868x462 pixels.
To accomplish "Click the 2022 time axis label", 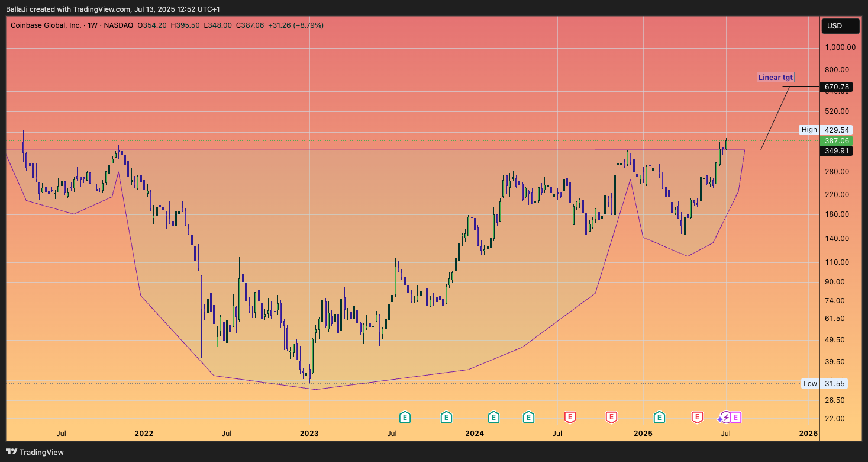I will tap(144, 434).
